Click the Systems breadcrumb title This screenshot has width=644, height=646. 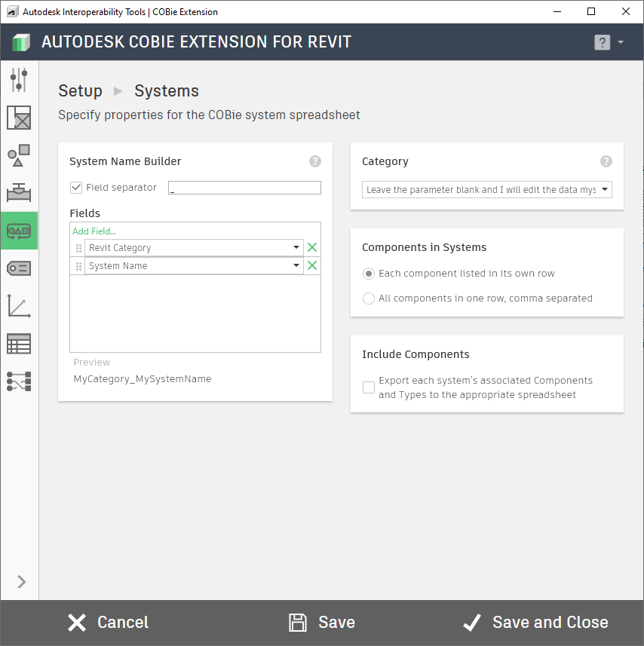point(167,91)
